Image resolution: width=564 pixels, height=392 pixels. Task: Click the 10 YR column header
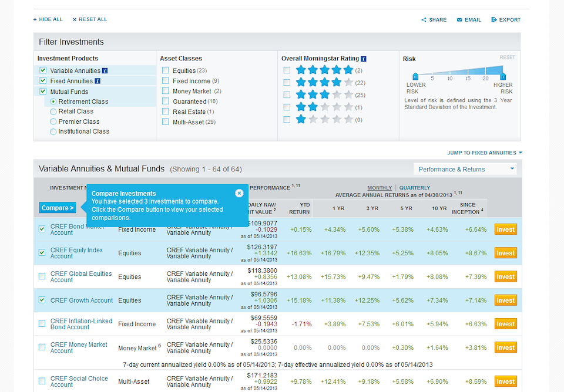coord(439,208)
